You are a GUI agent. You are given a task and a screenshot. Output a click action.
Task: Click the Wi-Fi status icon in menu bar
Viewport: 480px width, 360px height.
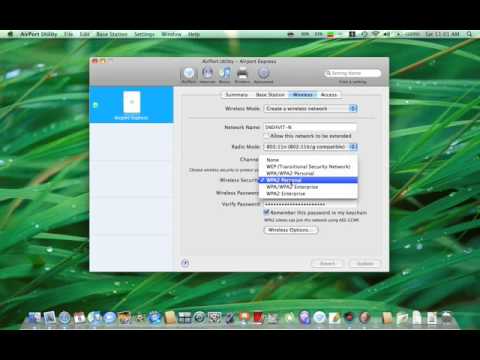point(376,34)
